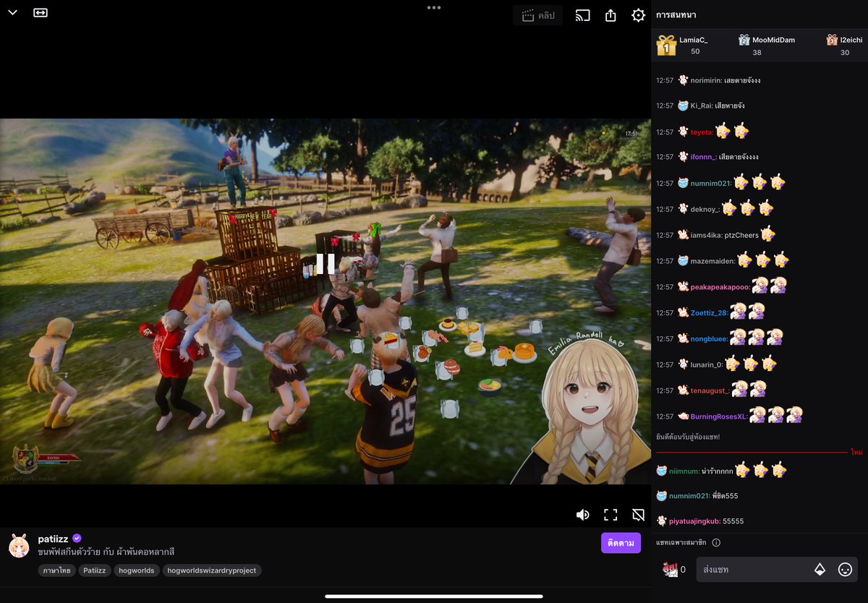The height and width of the screenshot is (603, 868).
Task: Open the username Zoettiz_28 in chat
Action: click(709, 313)
